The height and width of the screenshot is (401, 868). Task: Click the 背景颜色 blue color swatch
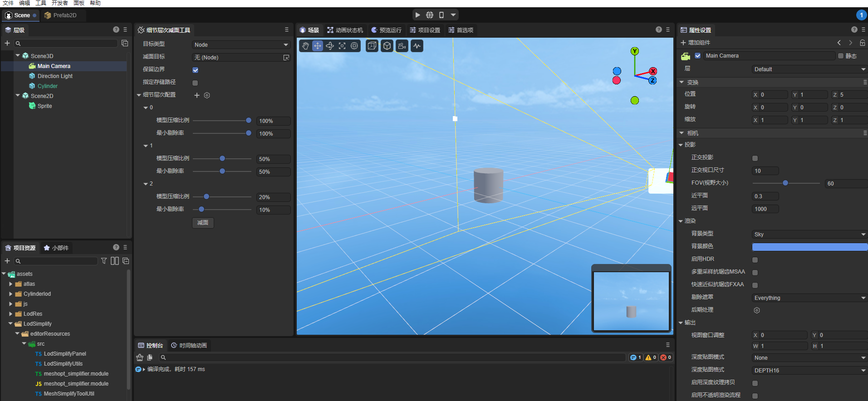809,247
